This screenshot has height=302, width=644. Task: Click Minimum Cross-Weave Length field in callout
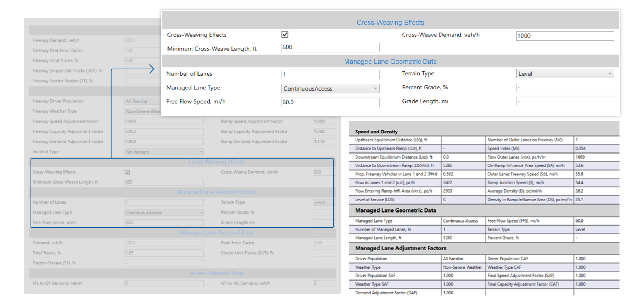330,47
